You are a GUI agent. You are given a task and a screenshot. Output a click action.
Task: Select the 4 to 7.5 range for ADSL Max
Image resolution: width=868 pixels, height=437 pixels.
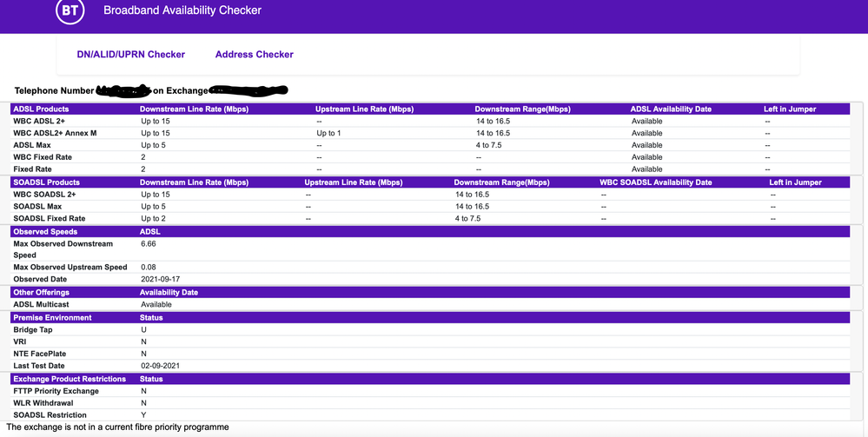click(489, 145)
